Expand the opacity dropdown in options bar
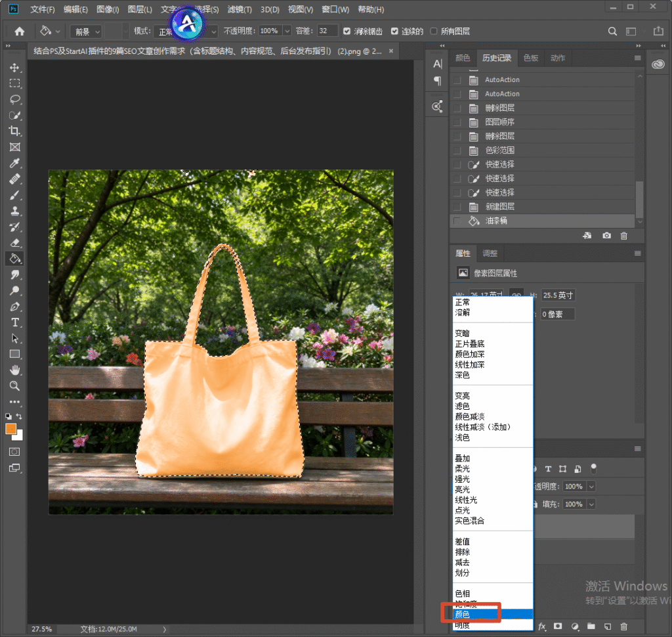 [287, 31]
